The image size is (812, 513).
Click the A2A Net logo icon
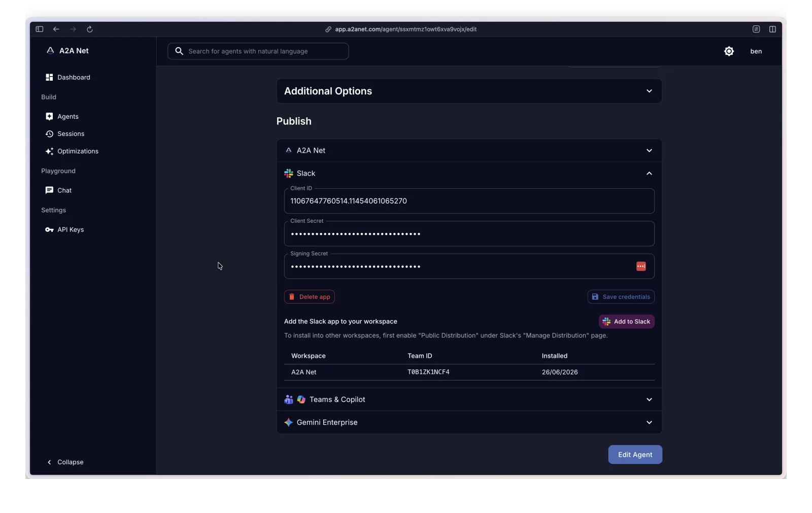coord(50,51)
